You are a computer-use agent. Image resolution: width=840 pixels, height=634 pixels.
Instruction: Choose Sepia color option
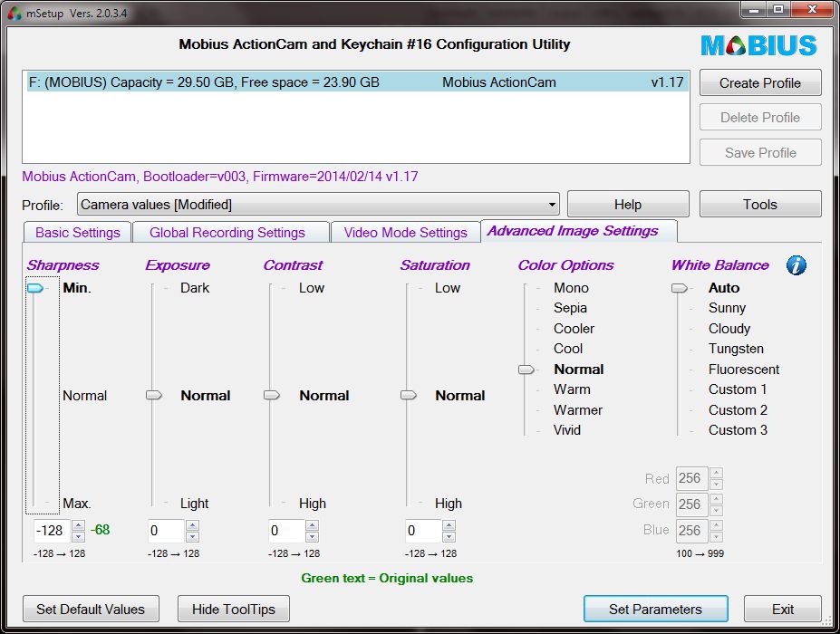[x=570, y=308]
